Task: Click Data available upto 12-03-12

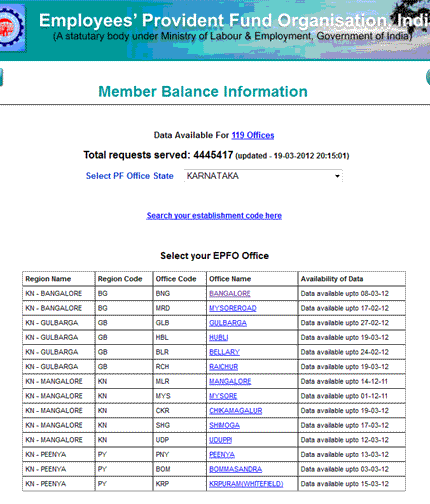Action: click(344, 440)
